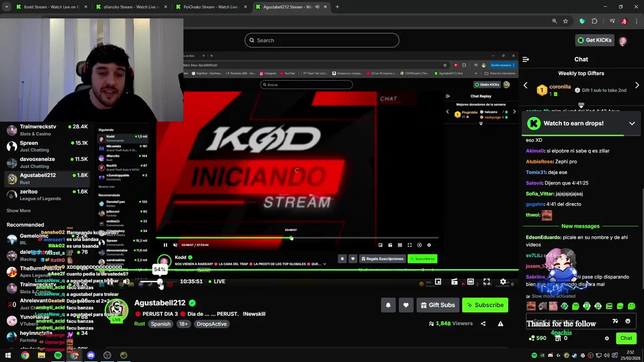
Task: View channel points balance 590
Action: 537,338
